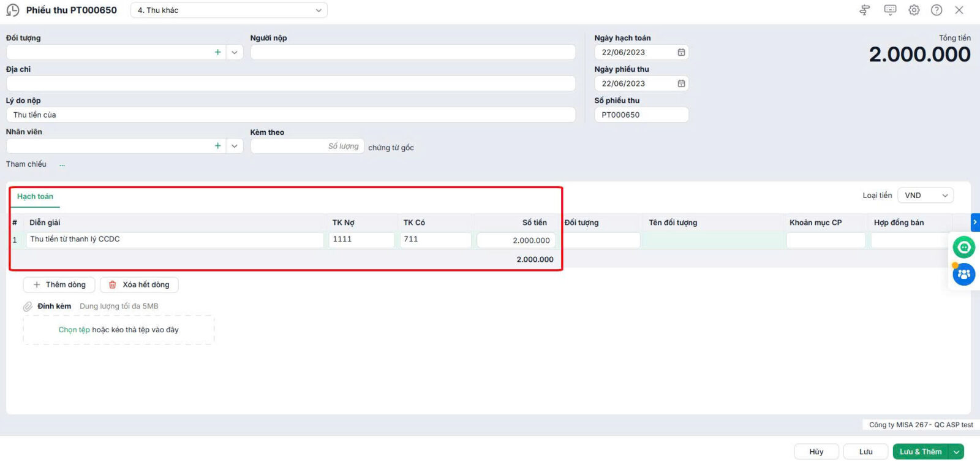Open the 4. Thu khác receipt type dropdown
980x461 pixels.
tap(229, 10)
